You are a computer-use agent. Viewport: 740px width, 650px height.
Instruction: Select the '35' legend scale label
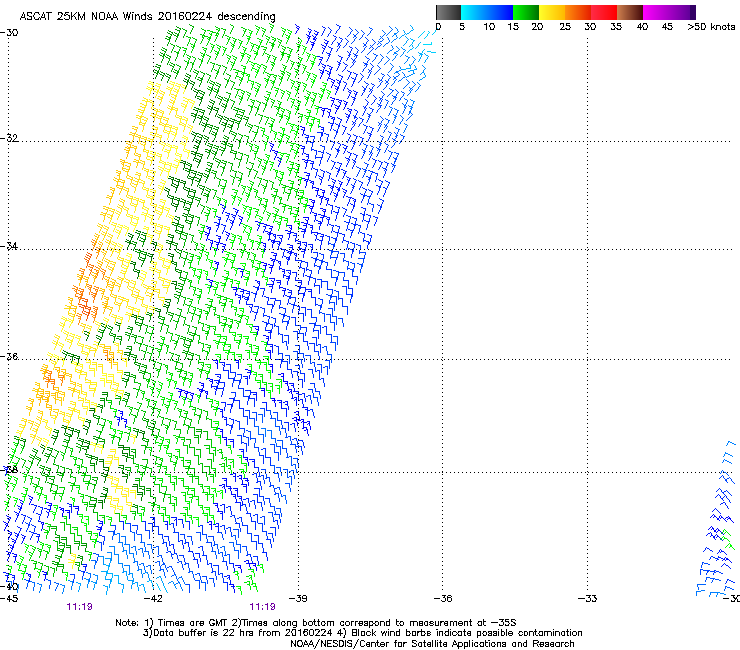point(616,27)
